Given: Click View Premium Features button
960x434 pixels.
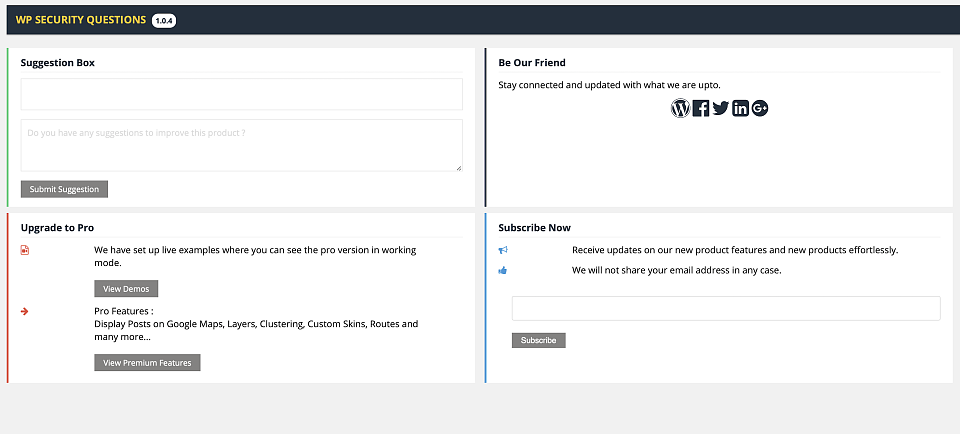Looking at the screenshot, I should tap(147, 362).
